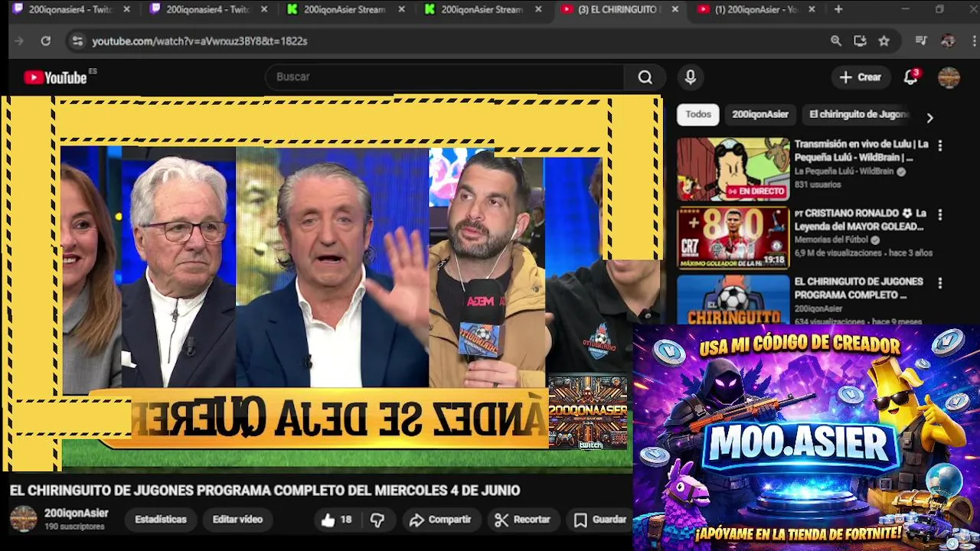Open the Estadísticas button

(x=160, y=520)
